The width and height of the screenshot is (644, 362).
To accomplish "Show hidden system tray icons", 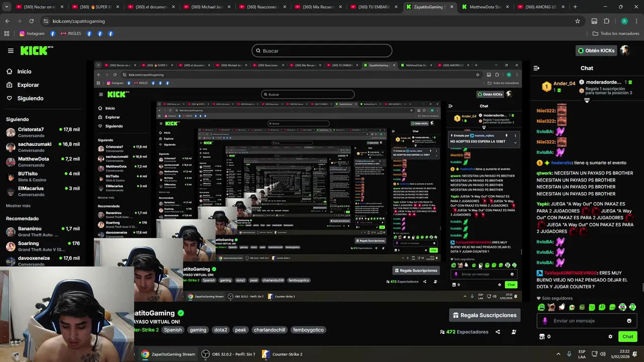I will pos(558,354).
